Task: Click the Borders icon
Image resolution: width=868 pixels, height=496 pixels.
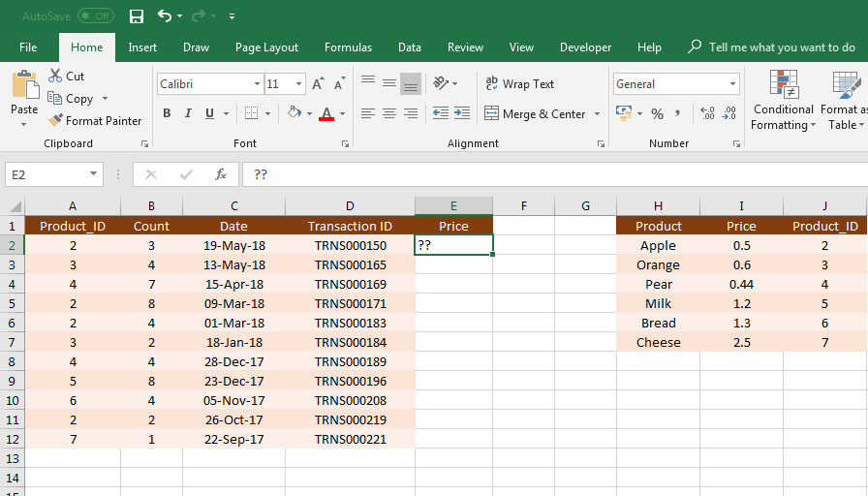Action: coord(251,113)
